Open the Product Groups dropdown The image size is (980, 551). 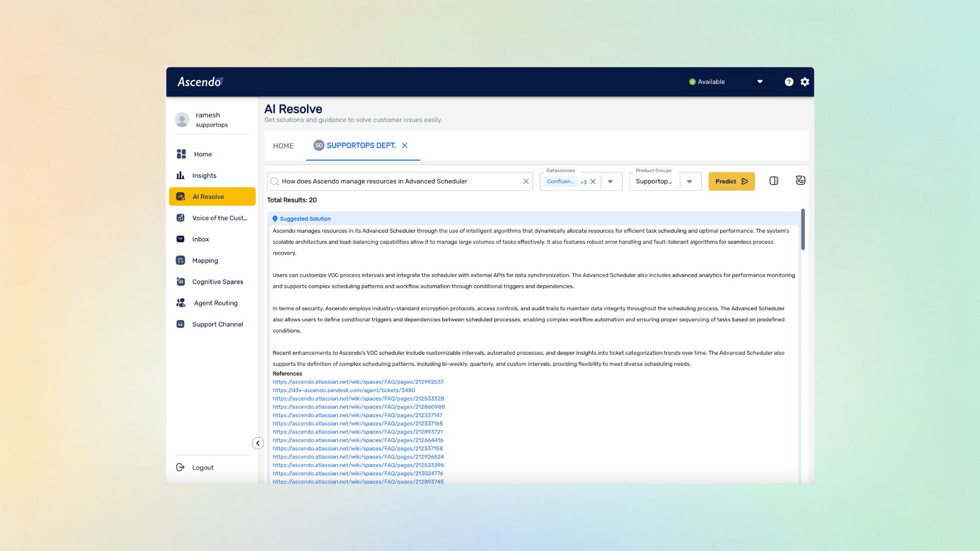pos(689,182)
